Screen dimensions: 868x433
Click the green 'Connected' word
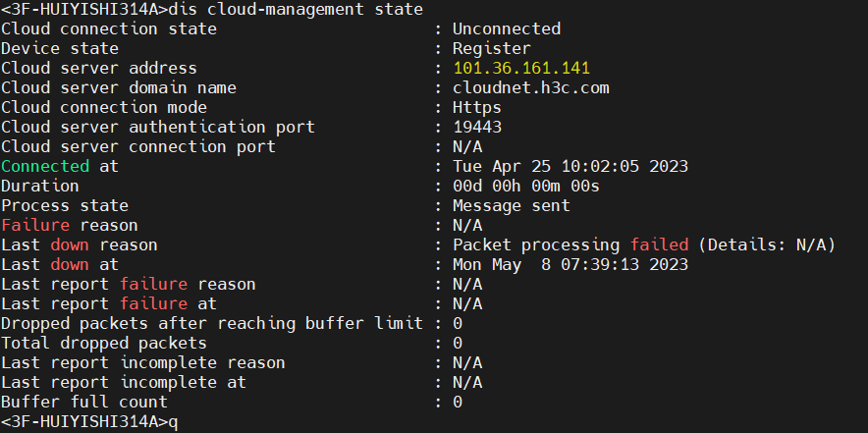coord(45,167)
